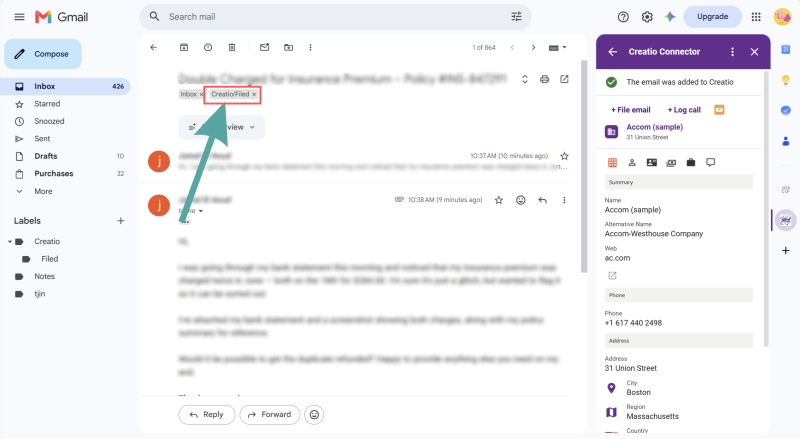Open the Gmail main menu hamburger
Screen dimensions: 800x439
coord(19,17)
